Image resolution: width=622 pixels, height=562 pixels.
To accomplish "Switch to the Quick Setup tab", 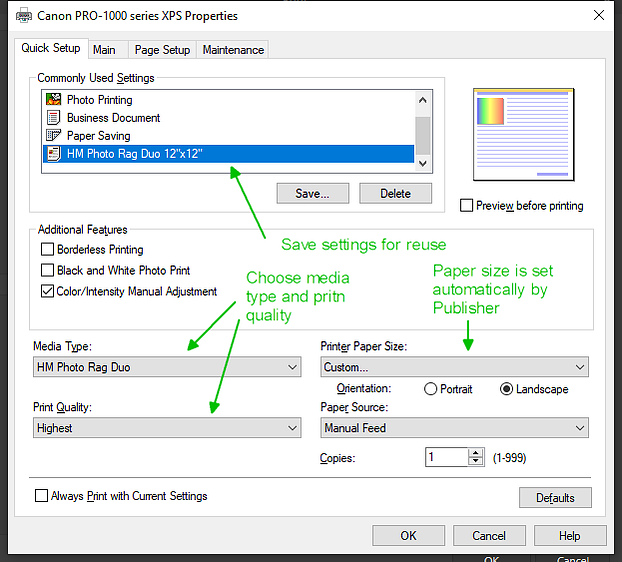I will click(x=51, y=48).
